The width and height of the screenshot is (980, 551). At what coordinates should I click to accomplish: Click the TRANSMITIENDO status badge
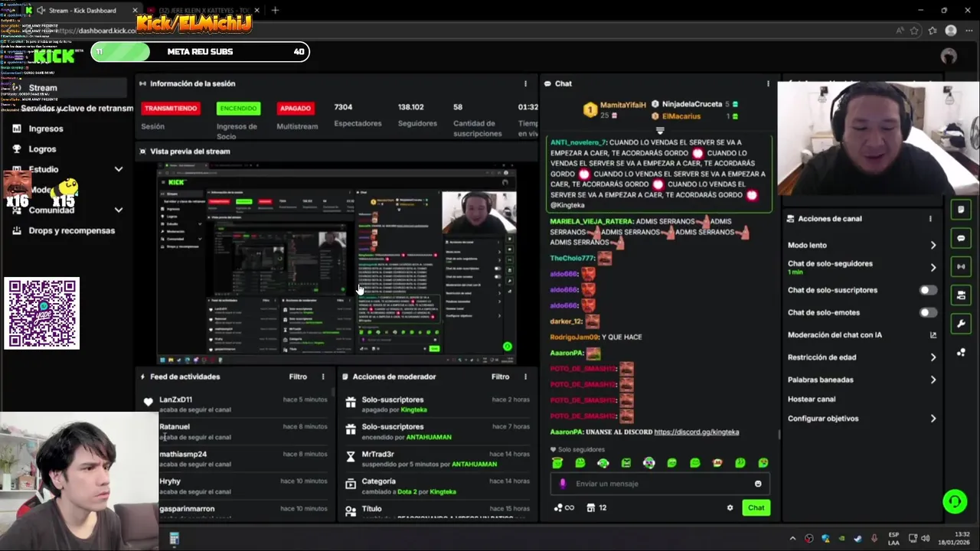coord(170,108)
